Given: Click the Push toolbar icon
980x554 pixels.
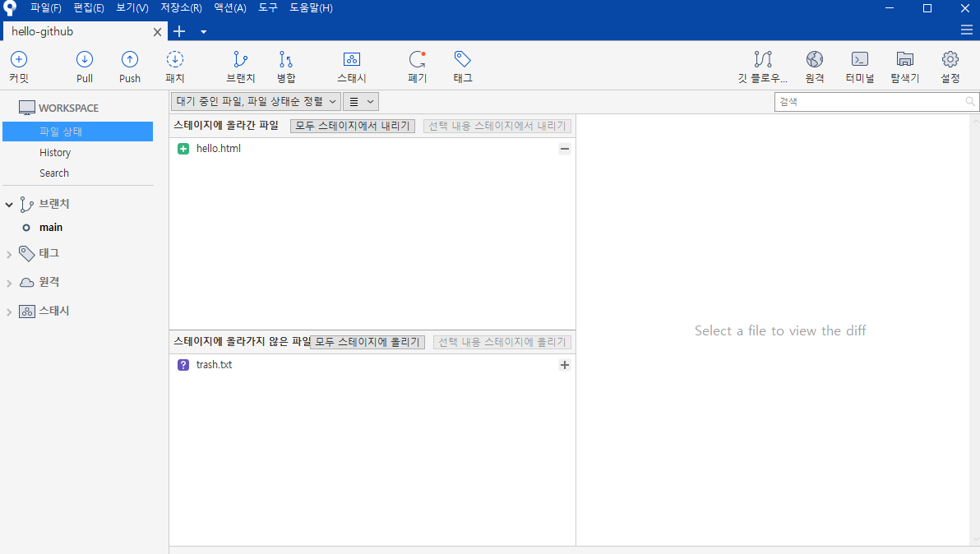Looking at the screenshot, I should coord(129,59).
